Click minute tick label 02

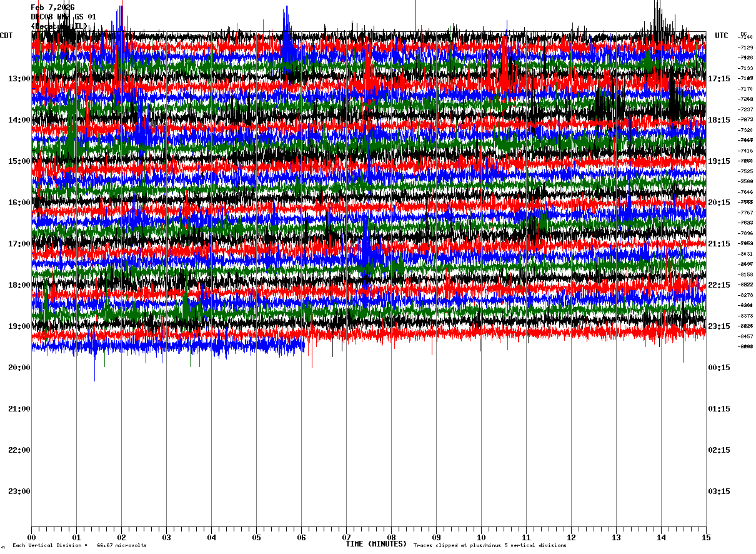click(121, 537)
